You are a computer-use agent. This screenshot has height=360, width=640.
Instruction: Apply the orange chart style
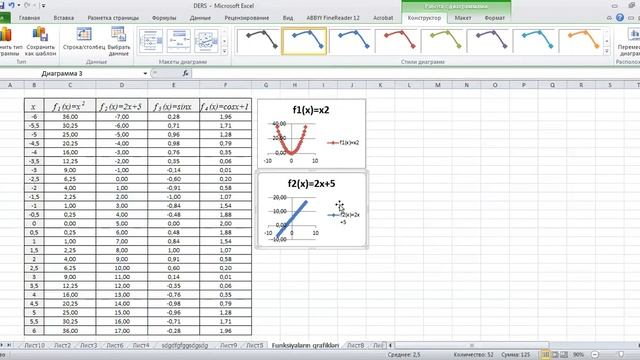pyautogui.click(x=580, y=41)
